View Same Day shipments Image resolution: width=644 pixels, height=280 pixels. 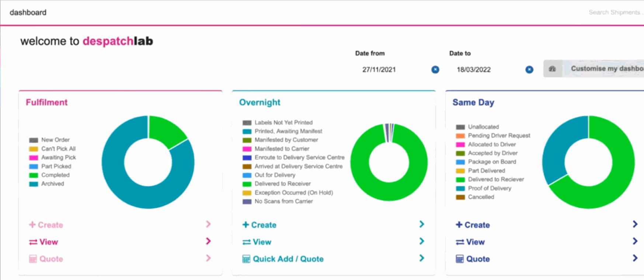(x=470, y=242)
